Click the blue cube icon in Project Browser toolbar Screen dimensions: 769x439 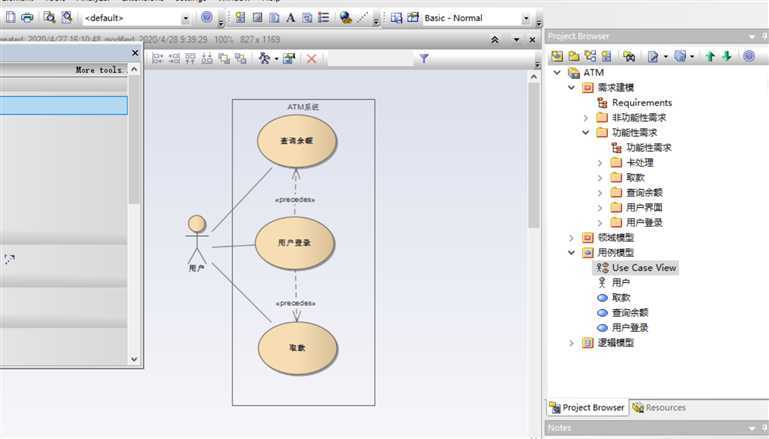(x=680, y=56)
